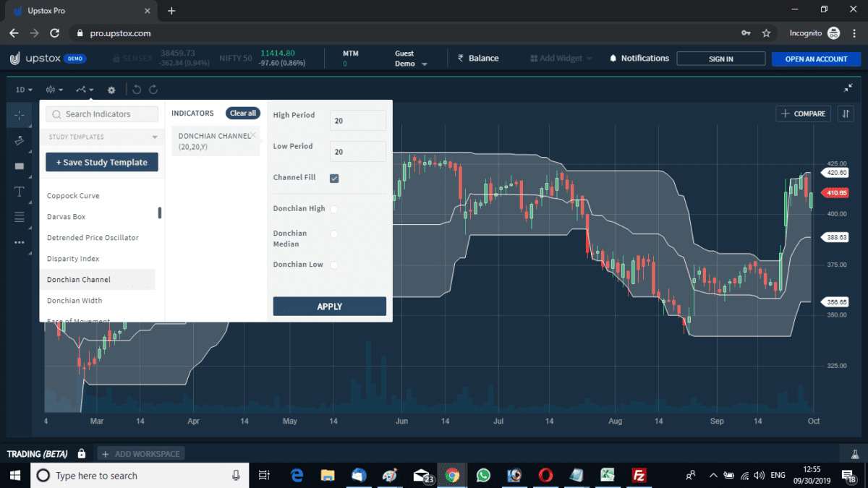This screenshot has height=488, width=868.
Task: Toggle the Donchian High option
Action: pyautogui.click(x=333, y=208)
